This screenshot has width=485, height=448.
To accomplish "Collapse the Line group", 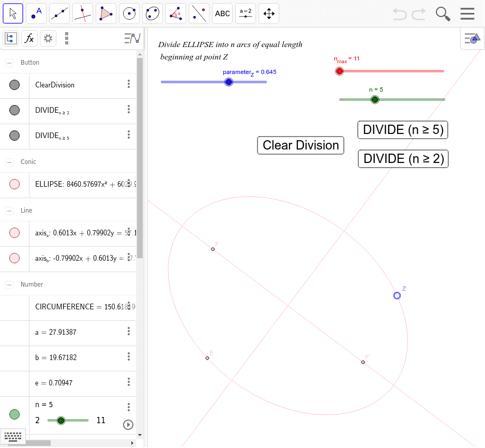I will pyautogui.click(x=9, y=211).
